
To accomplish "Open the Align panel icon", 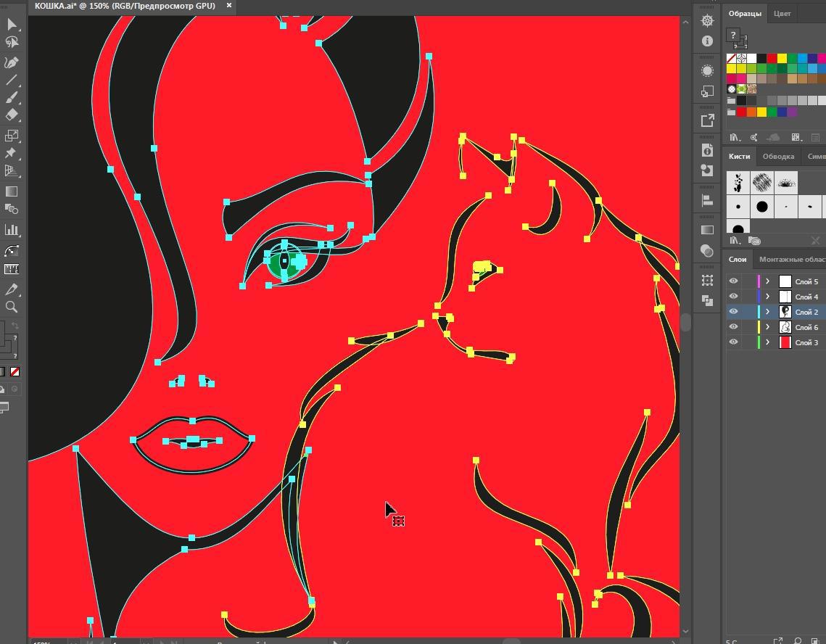I will [x=707, y=200].
